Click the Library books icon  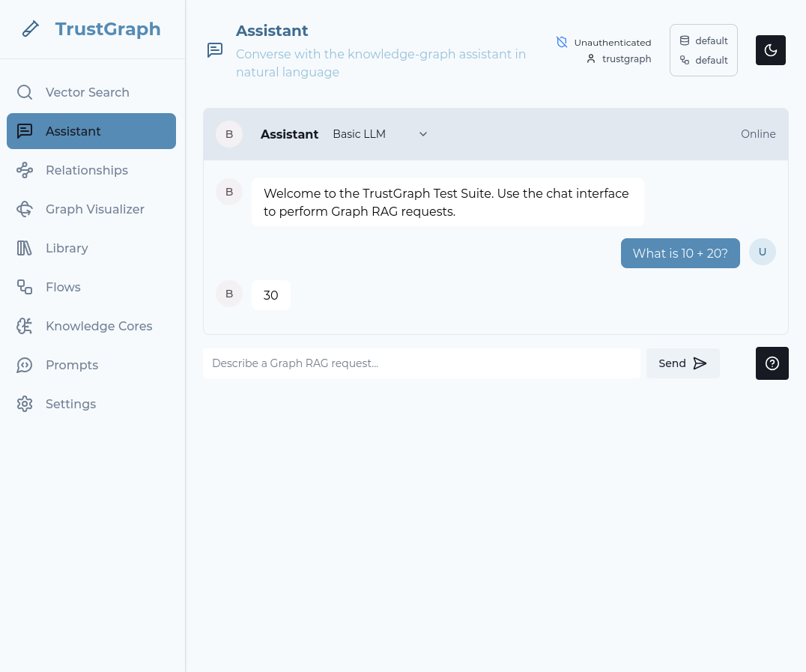pyautogui.click(x=25, y=248)
